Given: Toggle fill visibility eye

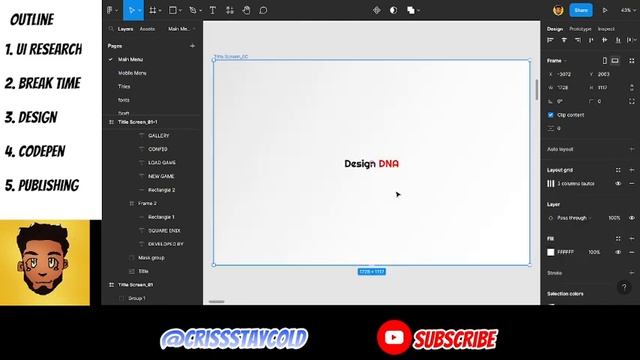Looking at the screenshot, I should (x=618, y=252).
